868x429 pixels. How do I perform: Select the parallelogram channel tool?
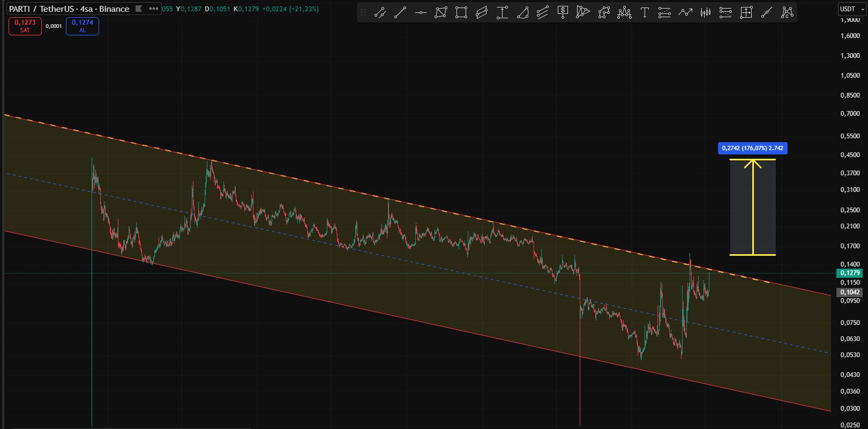(x=482, y=12)
